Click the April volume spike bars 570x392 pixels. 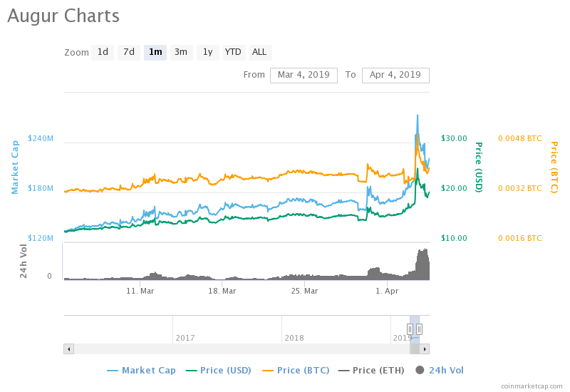423,264
